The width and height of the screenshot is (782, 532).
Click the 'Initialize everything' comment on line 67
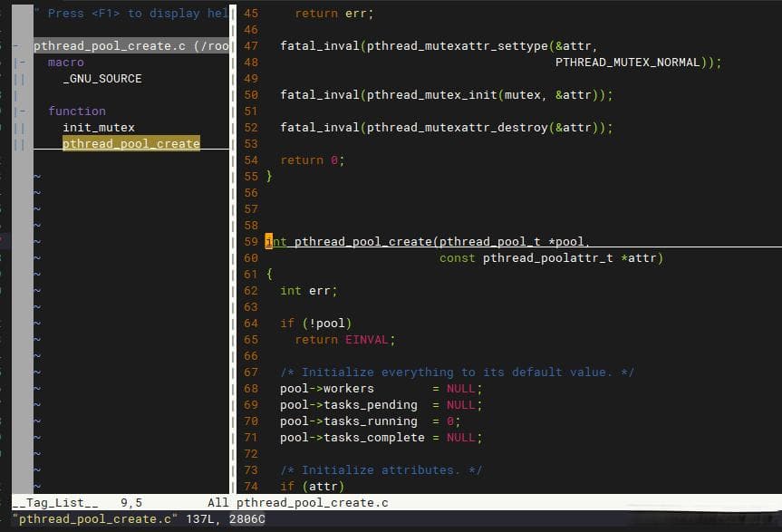click(x=457, y=372)
